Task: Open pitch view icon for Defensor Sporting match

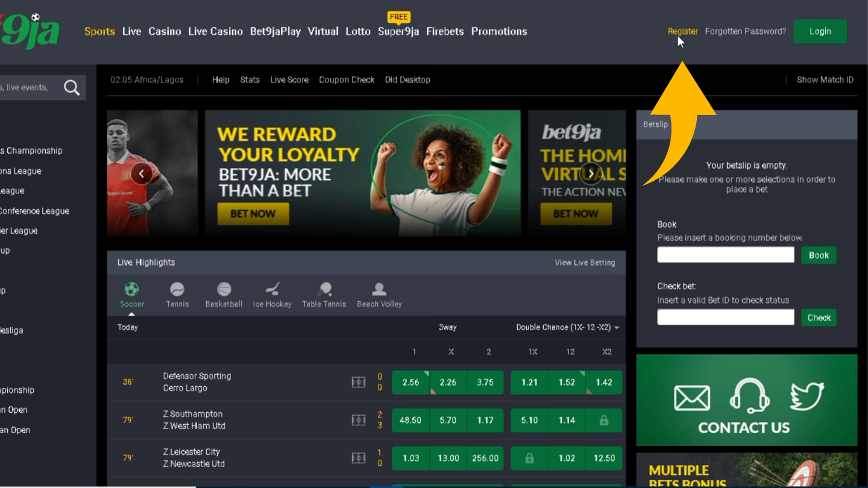Action: (359, 382)
